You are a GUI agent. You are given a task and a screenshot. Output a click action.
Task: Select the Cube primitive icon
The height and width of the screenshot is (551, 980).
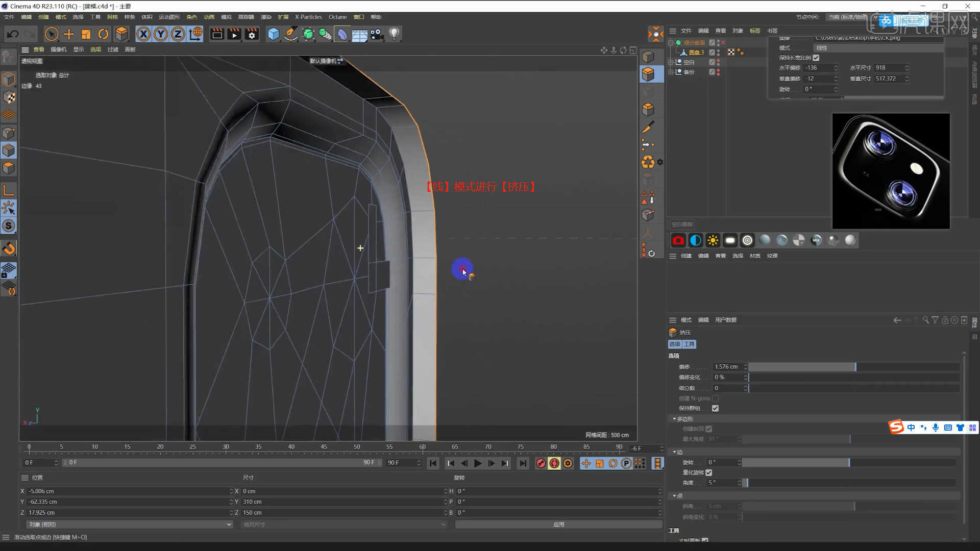[x=274, y=34]
